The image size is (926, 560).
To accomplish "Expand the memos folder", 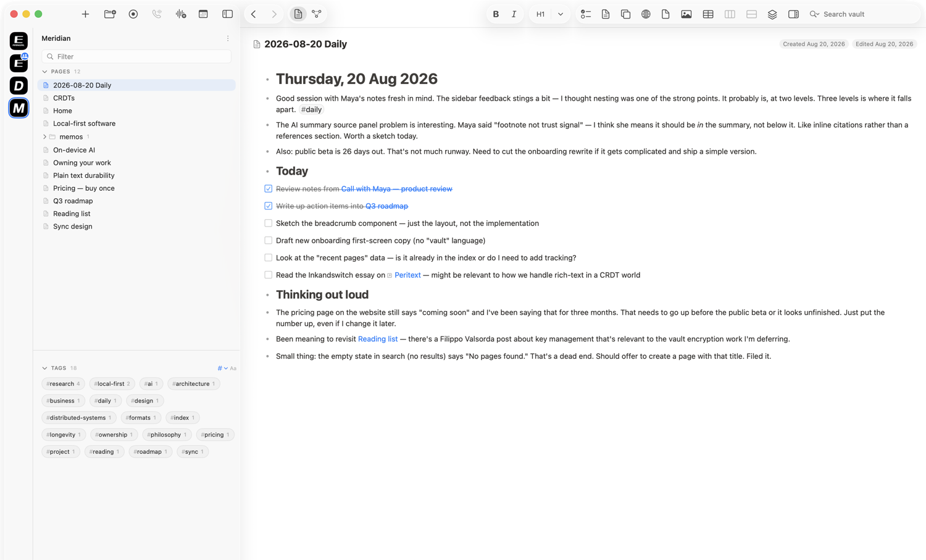I will pyautogui.click(x=44, y=136).
